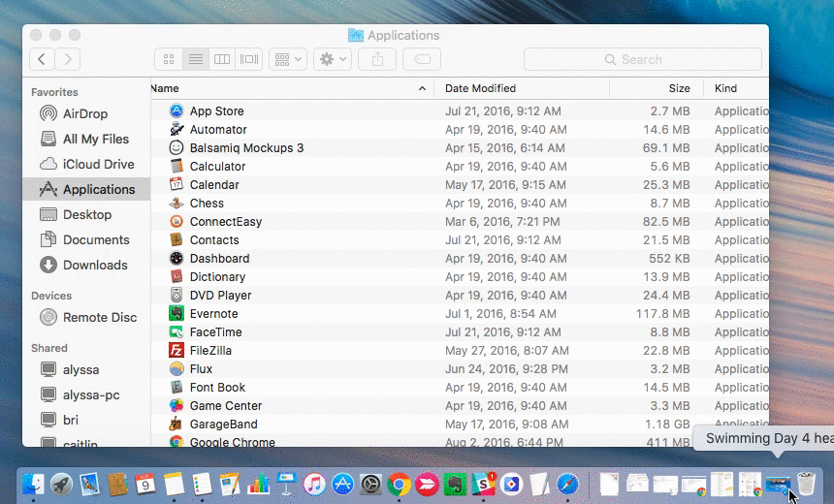Select the Dictionary row
The width and height of the screenshot is (834, 504).
pyautogui.click(x=460, y=276)
